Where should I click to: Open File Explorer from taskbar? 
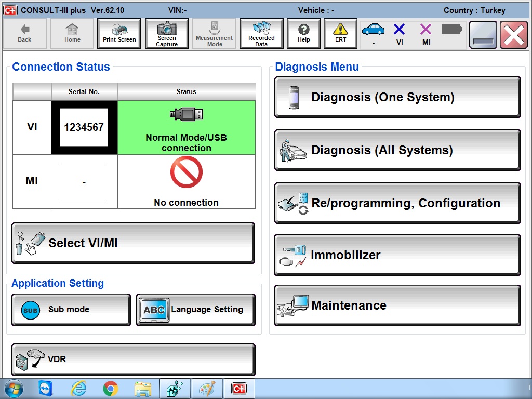tap(143, 389)
